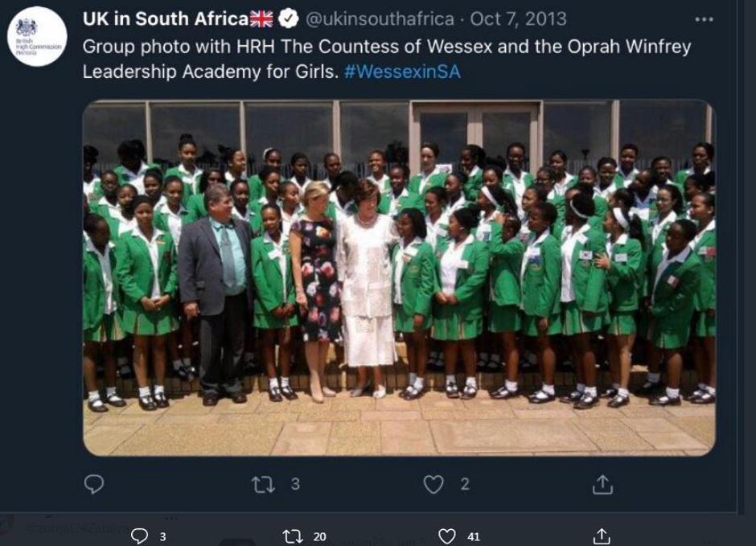Viewport: 756px width, 546px height.
Task: Click the British High Commission profile avatar
Action: pyautogui.click(x=36, y=36)
